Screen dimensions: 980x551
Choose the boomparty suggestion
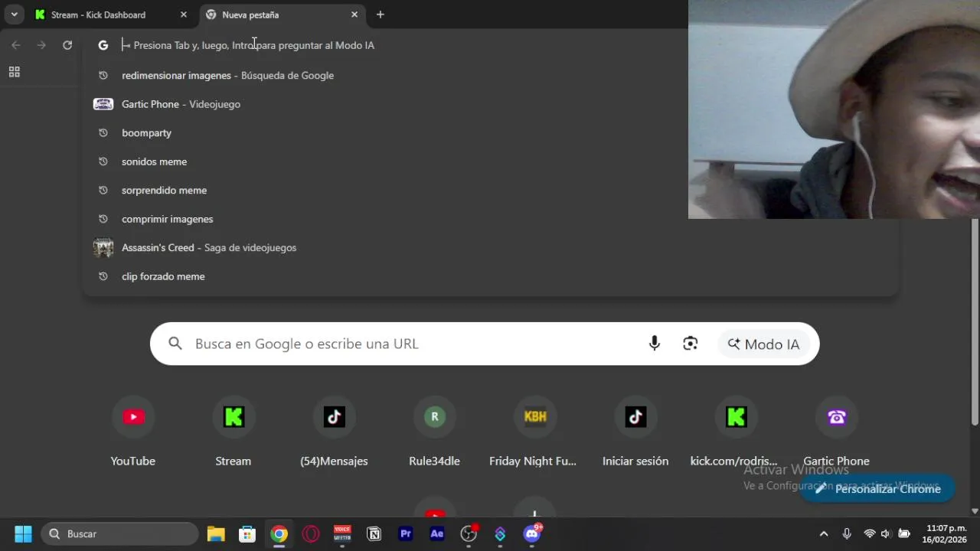(x=490, y=132)
